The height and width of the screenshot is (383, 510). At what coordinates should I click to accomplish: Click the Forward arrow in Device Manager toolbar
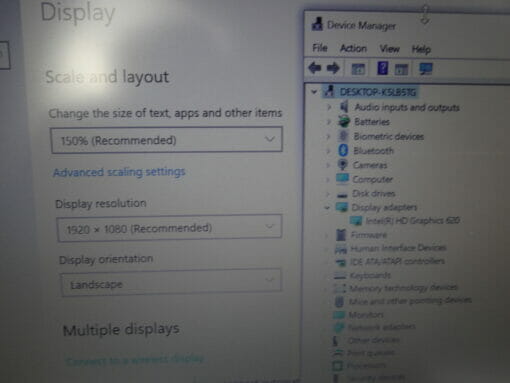[333, 68]
